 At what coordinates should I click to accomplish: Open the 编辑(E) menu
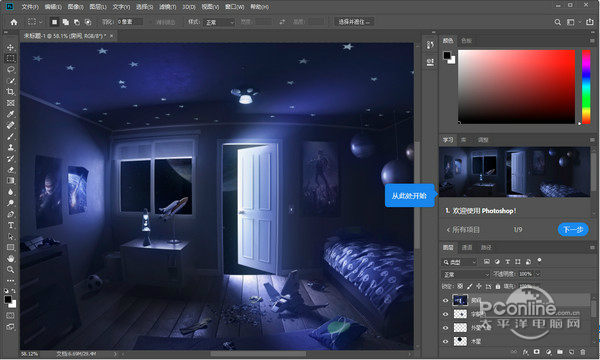click(53, 7)
